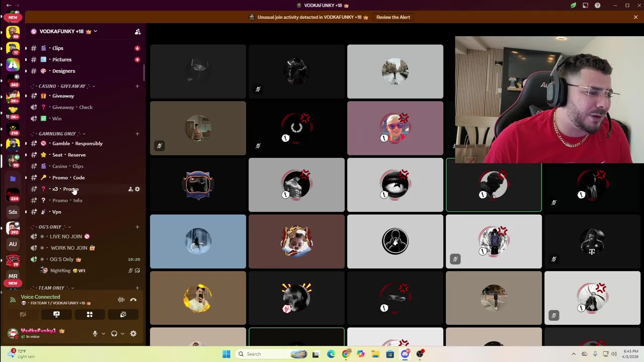This screenshot has width=644, height=362.
Task: Add a channel to CASINO · GIVEAWAY category
Action: 137,86
